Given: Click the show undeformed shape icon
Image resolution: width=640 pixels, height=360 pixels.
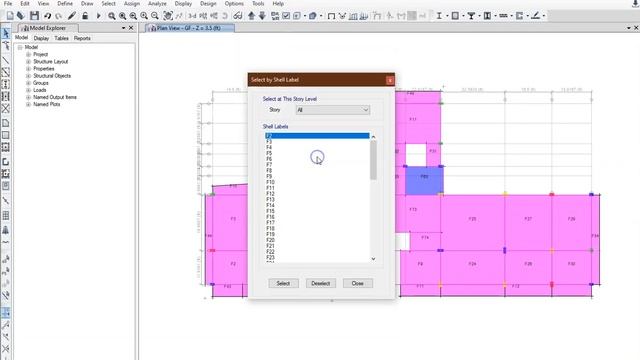Looking at the screenshot, I should point(331,16).
